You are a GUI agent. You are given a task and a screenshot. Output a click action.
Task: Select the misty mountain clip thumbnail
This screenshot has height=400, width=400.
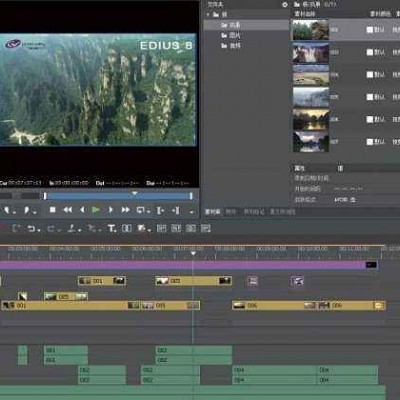[x=311, y=97]
